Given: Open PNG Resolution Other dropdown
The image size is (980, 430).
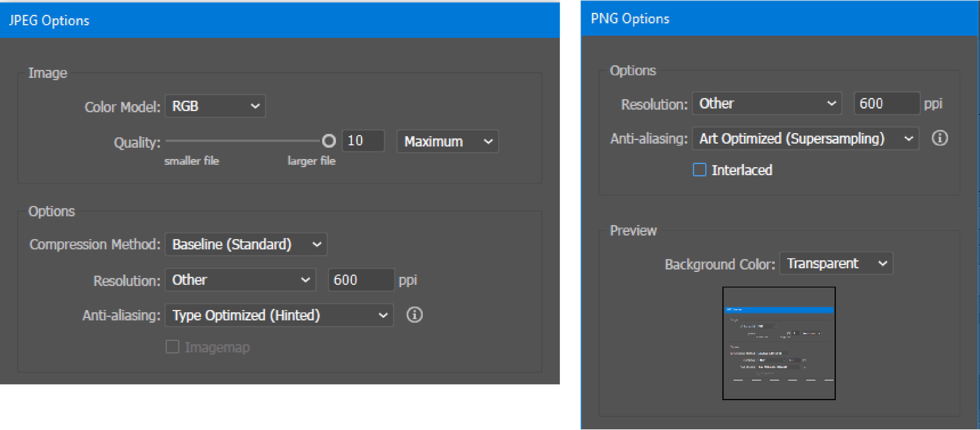Looking at the screenshot, I should coord(766,103).
